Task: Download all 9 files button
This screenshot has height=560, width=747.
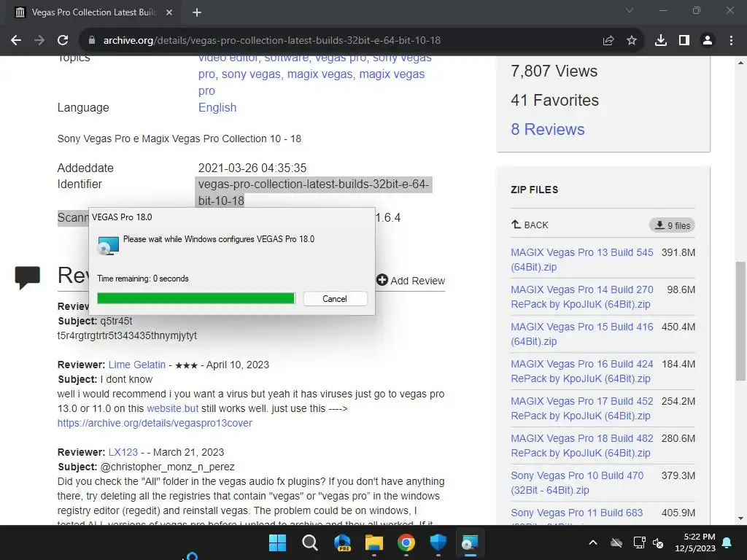Action: [672, 225]
